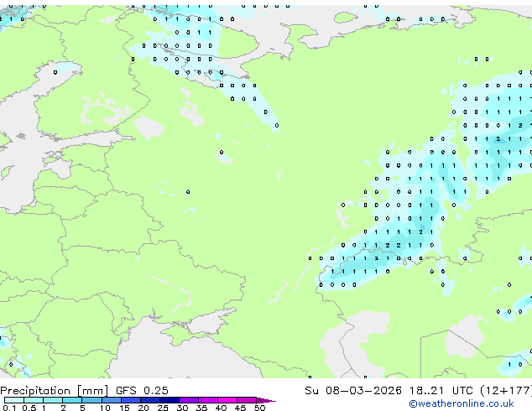Click the over-50 mm arrow tip of legend
The height and width of the screenshot is (411, 532).
pos(266,401)
